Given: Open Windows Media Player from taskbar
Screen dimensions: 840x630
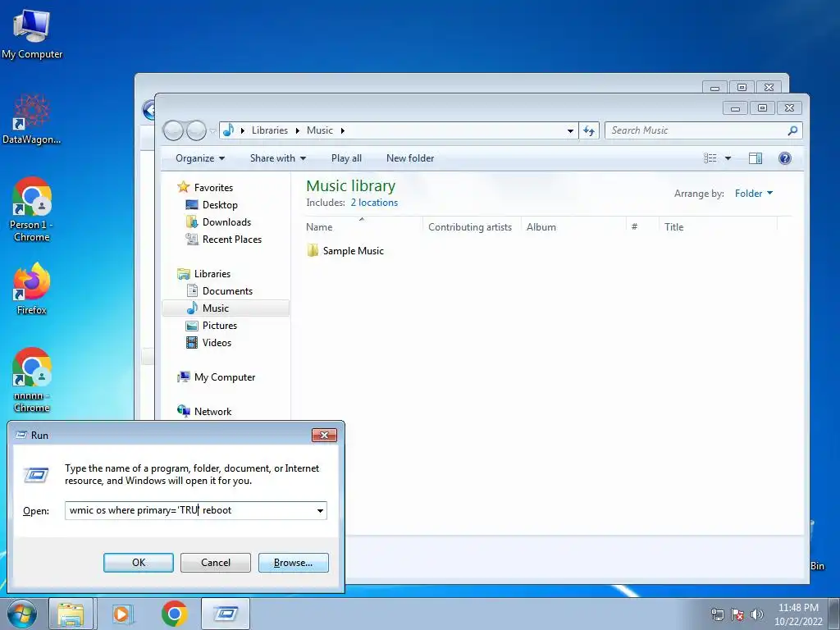Looking at the screenshot, I should pos(123,614).
